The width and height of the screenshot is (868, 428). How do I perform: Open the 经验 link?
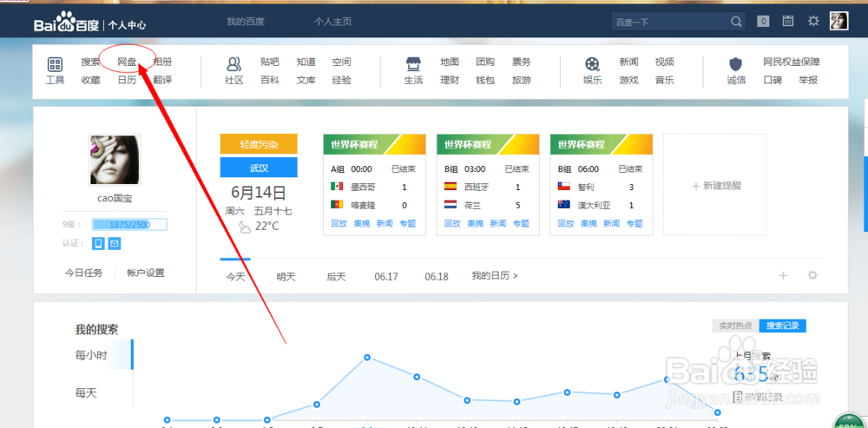click(x=341, y=80)
